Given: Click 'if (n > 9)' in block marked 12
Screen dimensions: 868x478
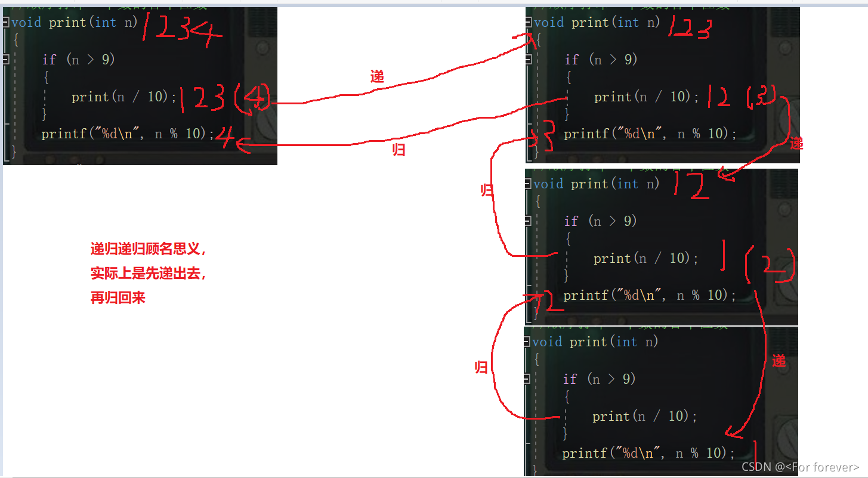Looking at the screenshot, I should (601, 221).
